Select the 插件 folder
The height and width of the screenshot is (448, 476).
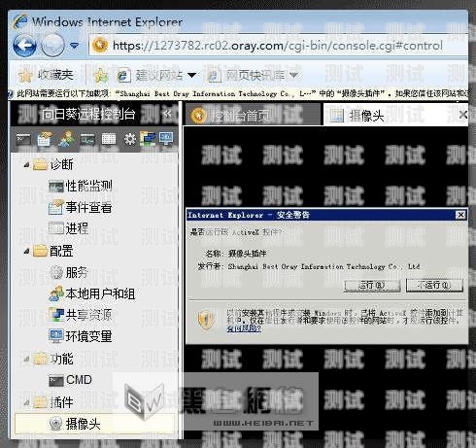(x=53, y=402)
